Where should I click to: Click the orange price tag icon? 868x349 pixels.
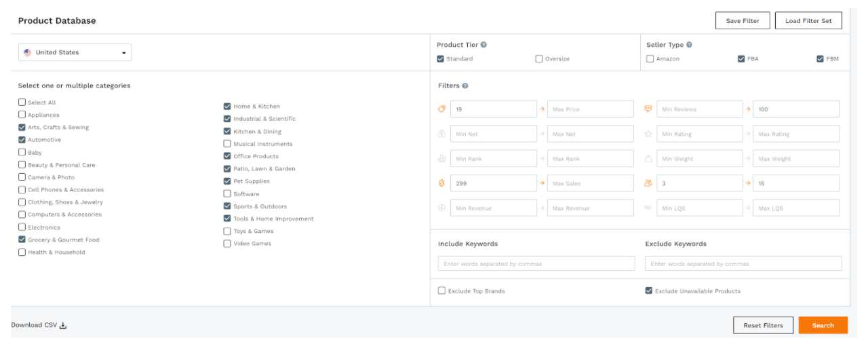click(x=442, y=109)
